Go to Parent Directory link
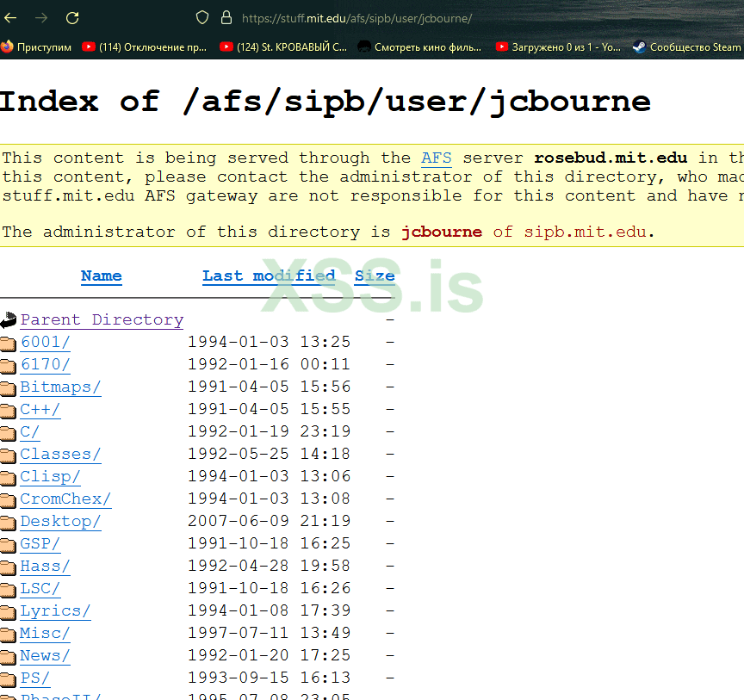Screen dimensions: 744x700 click(102, 319)
